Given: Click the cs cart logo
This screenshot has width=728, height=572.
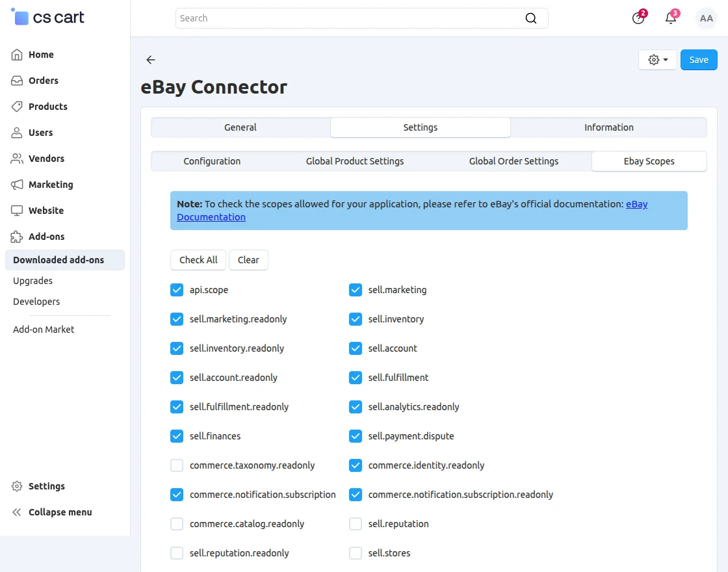Looking at the screenshot, I should tap(48, 17).
